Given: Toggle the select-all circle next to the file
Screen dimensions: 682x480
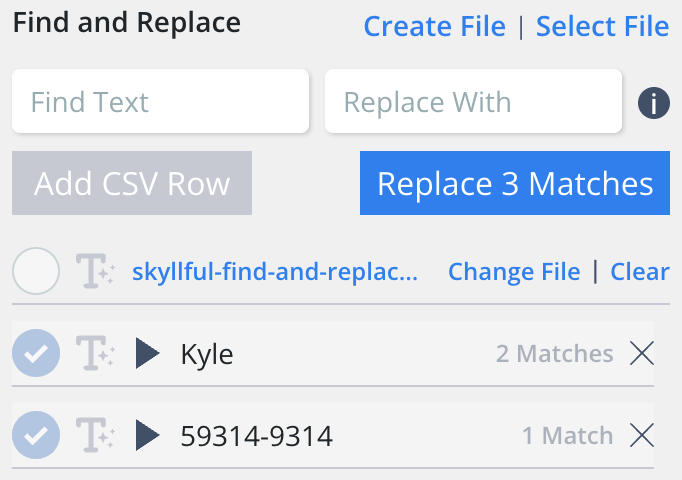Looking at the screenshot, I should (36, 271).
